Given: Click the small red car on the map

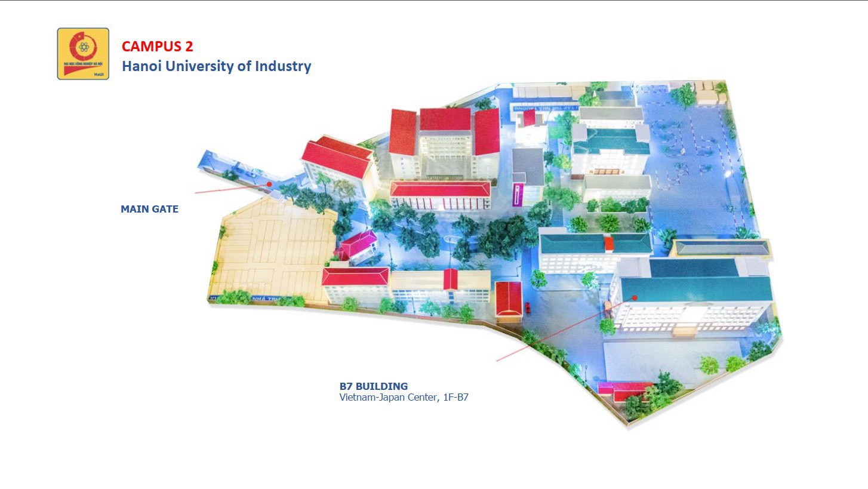Looking at the screenshot, I should click(527, 307).
